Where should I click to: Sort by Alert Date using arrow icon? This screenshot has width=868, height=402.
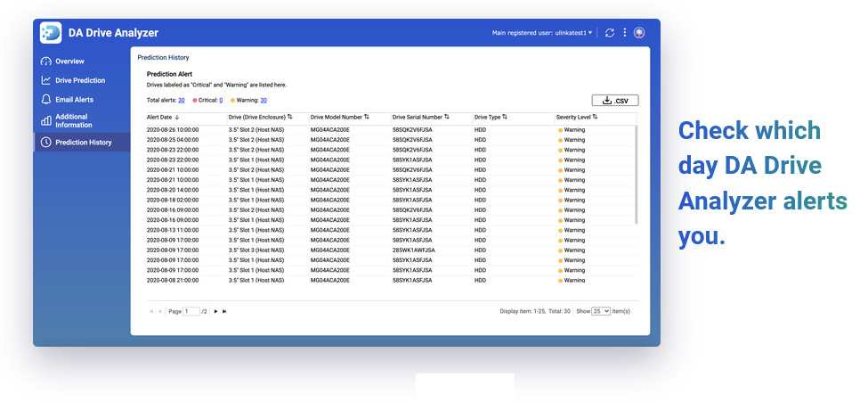(x=177, y=118)
